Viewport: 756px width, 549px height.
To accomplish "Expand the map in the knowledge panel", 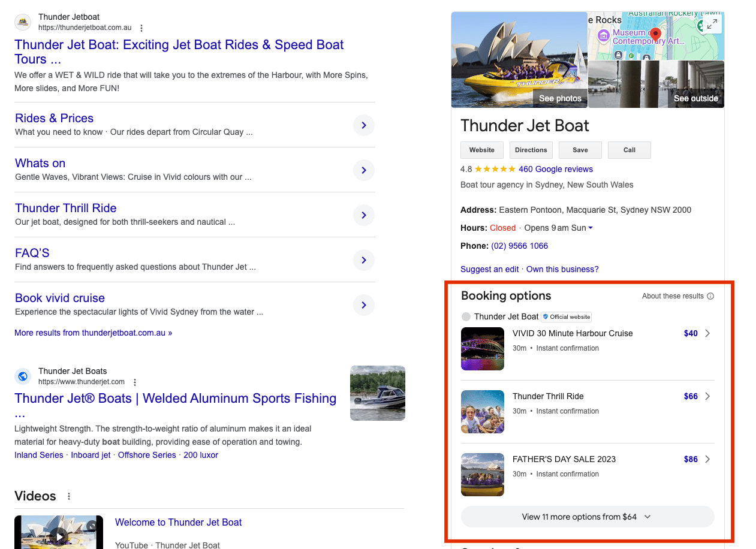I will pyautogui.click(x=712, y=24).
